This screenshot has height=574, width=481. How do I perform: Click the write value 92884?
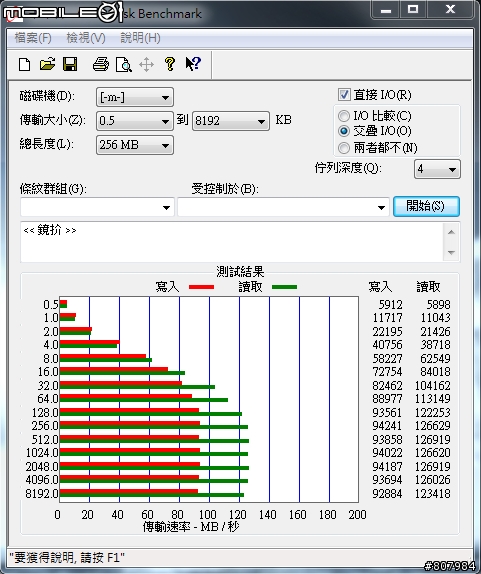click(x=387, y=493)
